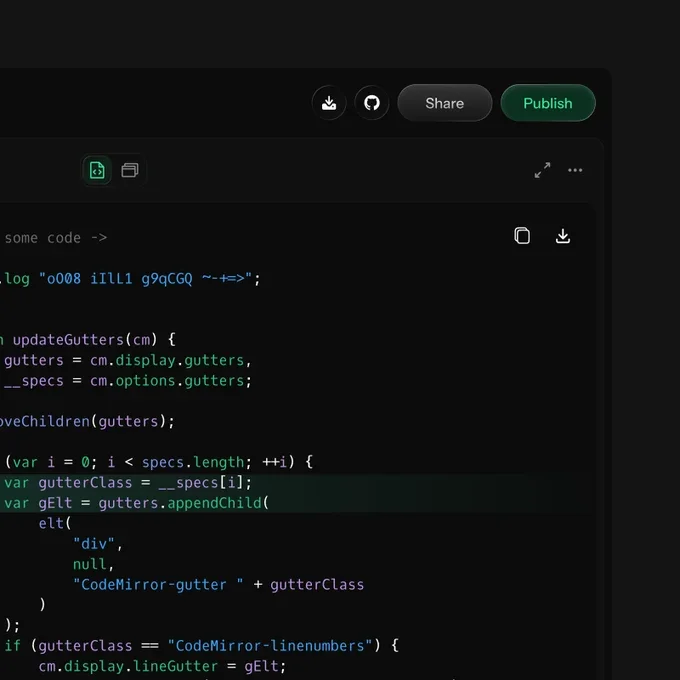Image resolution: width=680 pixels, height=680 pixels.
Task: Click the string "o0O8 iIlL1 g9qCGQ ~-+=>"
Action: point(145,278)
